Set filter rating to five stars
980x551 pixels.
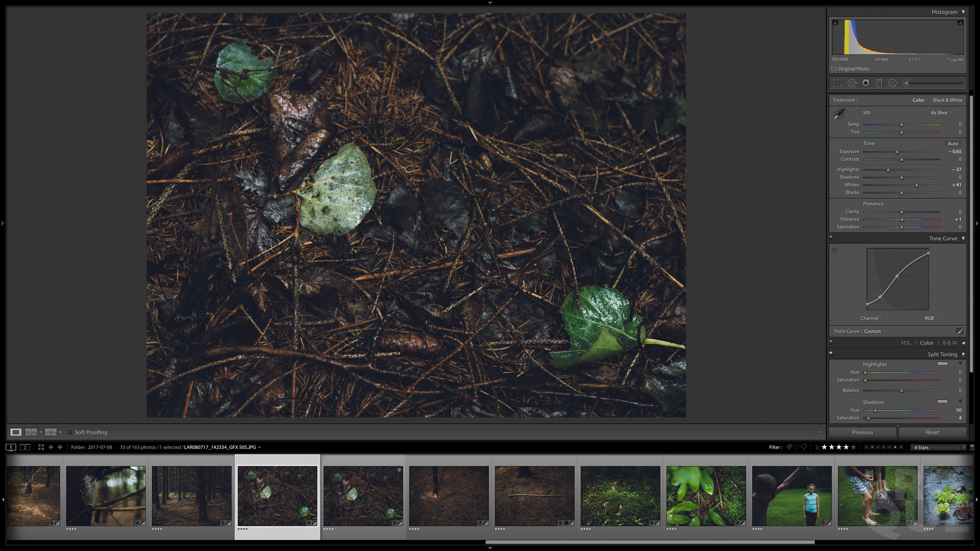(x=854, y=447)
